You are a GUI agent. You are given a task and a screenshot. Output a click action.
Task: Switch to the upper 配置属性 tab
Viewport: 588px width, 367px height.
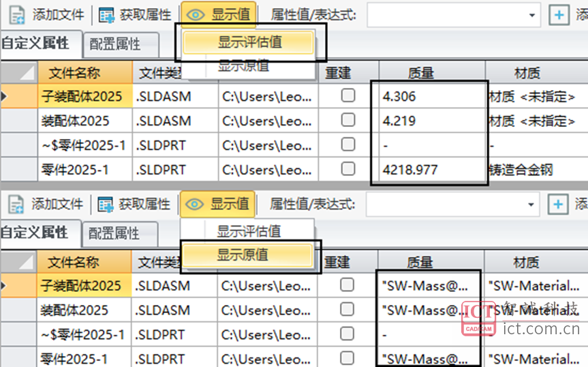[115, 44]
